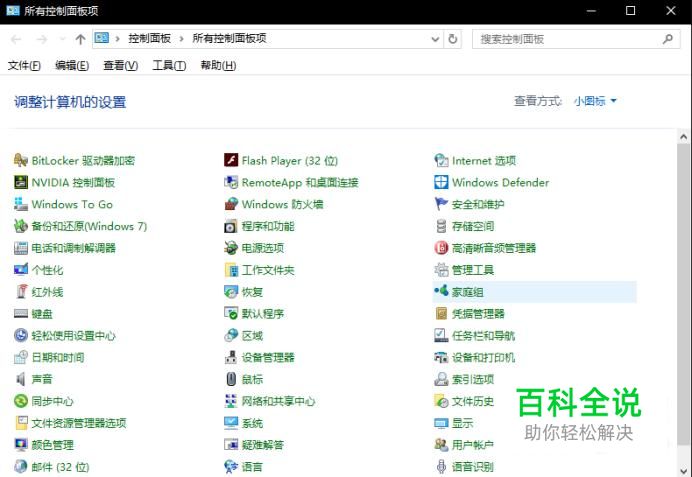
Task: Click the 设备管理器 icon
Action: click(231, 357)
